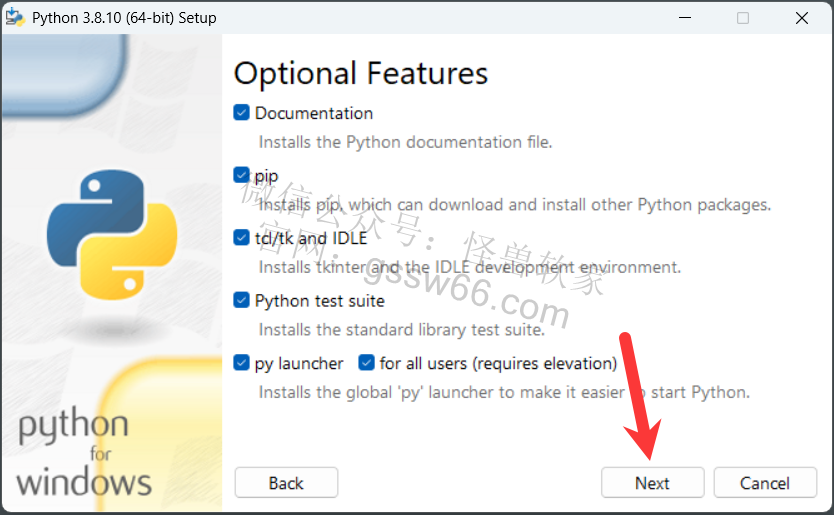Click the Next button
The width and height of the screenshot is (834, 515).
tap(653, 483)
